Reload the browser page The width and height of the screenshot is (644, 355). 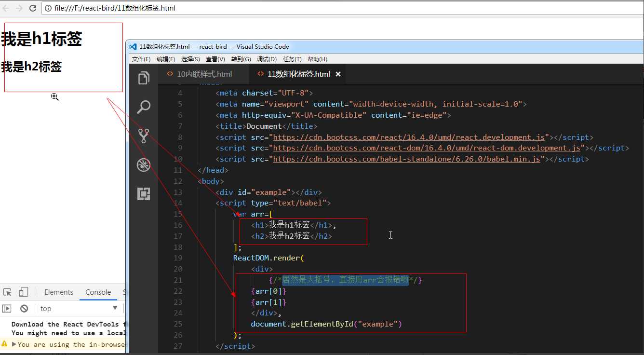coord(33,8)
